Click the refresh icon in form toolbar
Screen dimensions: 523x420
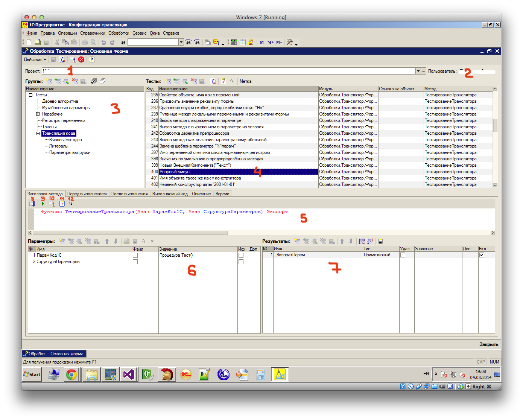click(x=62, y=59)
